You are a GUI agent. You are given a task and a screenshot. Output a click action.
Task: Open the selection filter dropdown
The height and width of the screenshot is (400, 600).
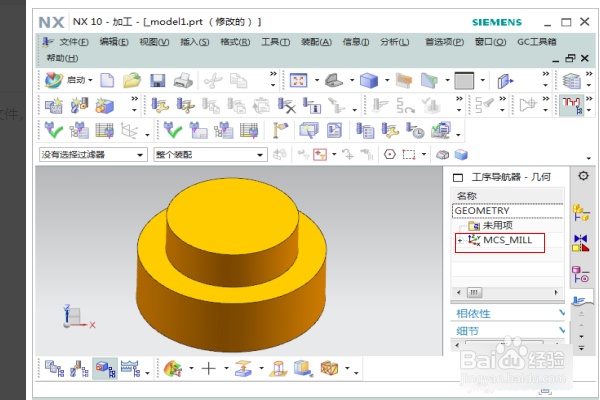(93, 155)
